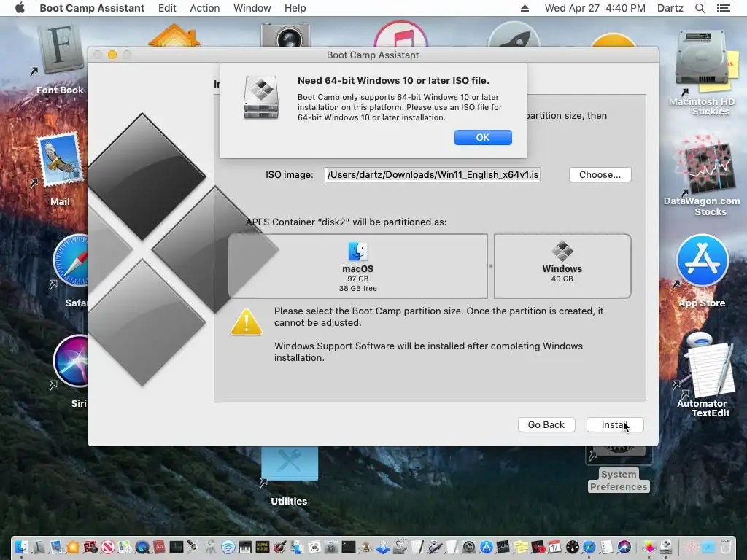The height and width of the screenshot is (560, 747).
Task: Click the eject icon in menu bar
Action: click(x=525, y=8)
